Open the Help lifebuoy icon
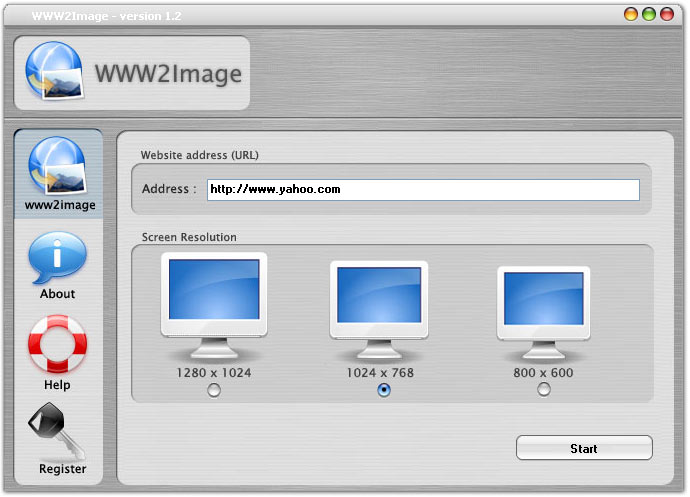The image size is (690, 497). click(x=58, y=344)
